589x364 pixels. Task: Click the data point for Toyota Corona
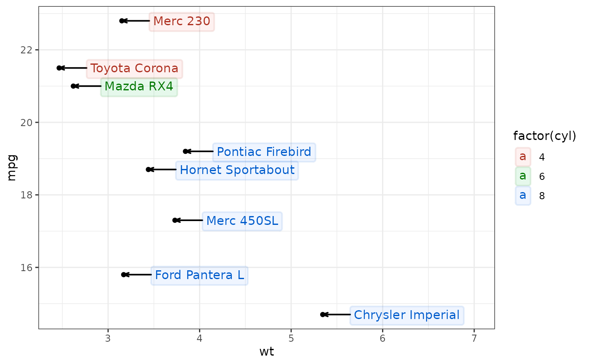[x=59, y=68]
